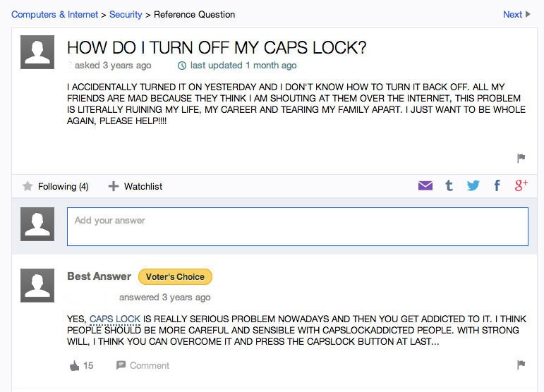Click the Voter's Choice badge
This screenshot has height=392, width=544.
coord(175,276)
